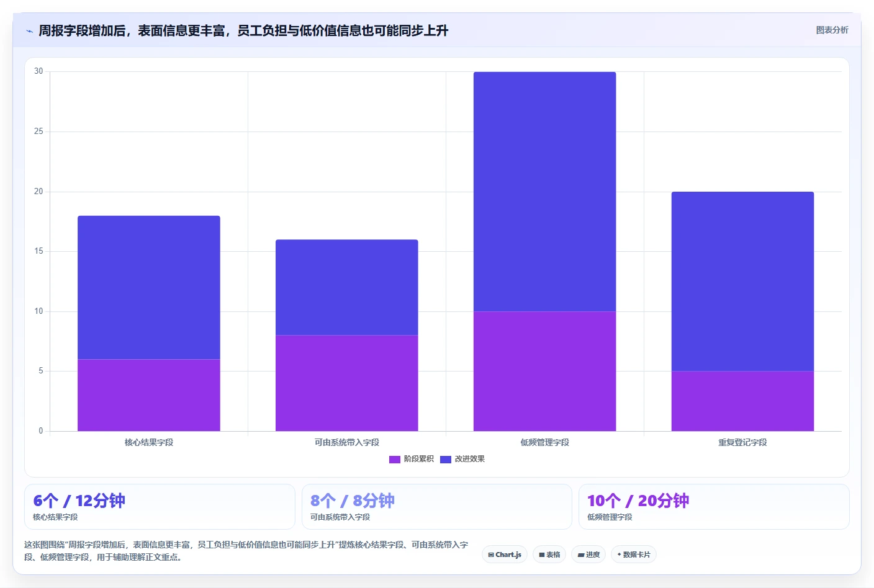Image resolution: width=874 pixels, height=588 pixels.
Task: Click the purple bar segment for 可由系统带入字段
Action: pyautogui.click(x=347, y=383)
